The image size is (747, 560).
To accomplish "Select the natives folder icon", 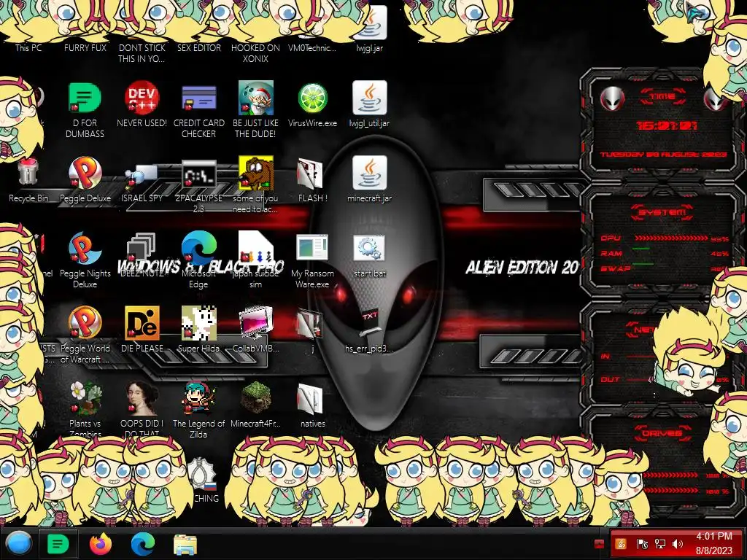I will pyautogui.click(x=310, y=399).
